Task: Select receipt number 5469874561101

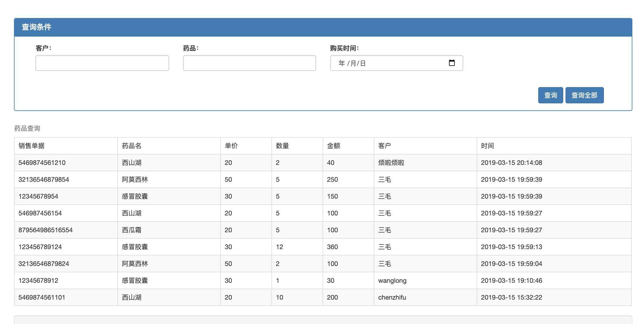Action: [x=42, y=297]
